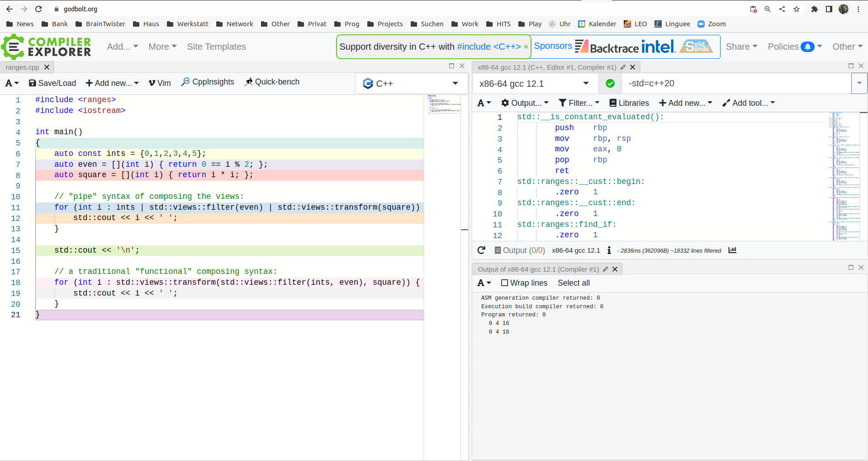
Task: Click Select all in output pane
Action: click(x=573, y=283)
